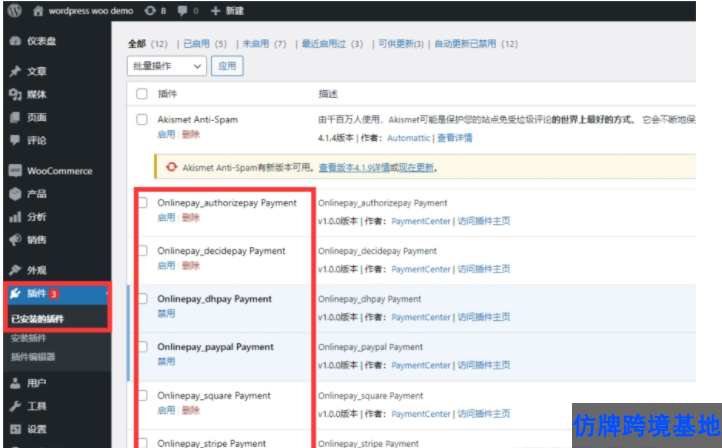Click 删除 under Akismet Anti-Spam
The width and height of the screenshot is (722, 448).
click(x=191, y=134)
